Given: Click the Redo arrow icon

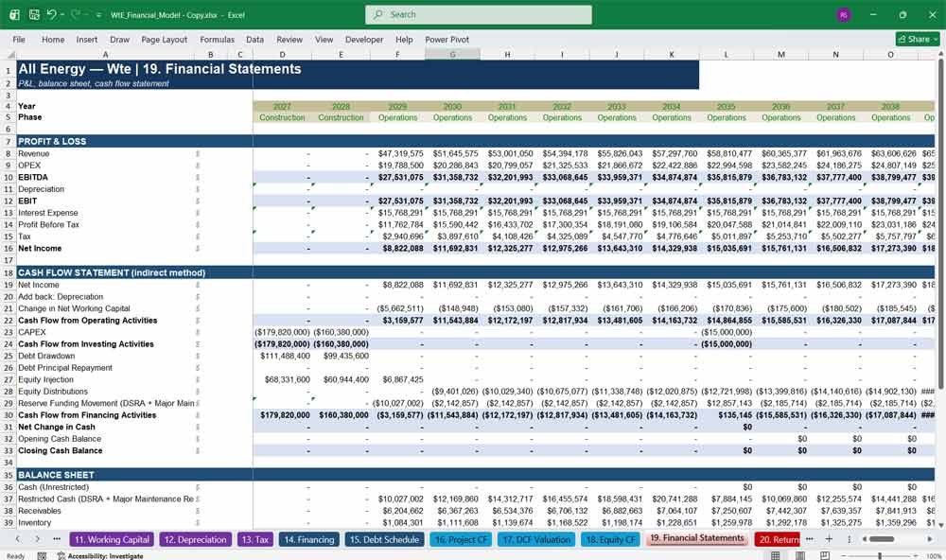Looking at the screenshot, I should tap(76, 14).
